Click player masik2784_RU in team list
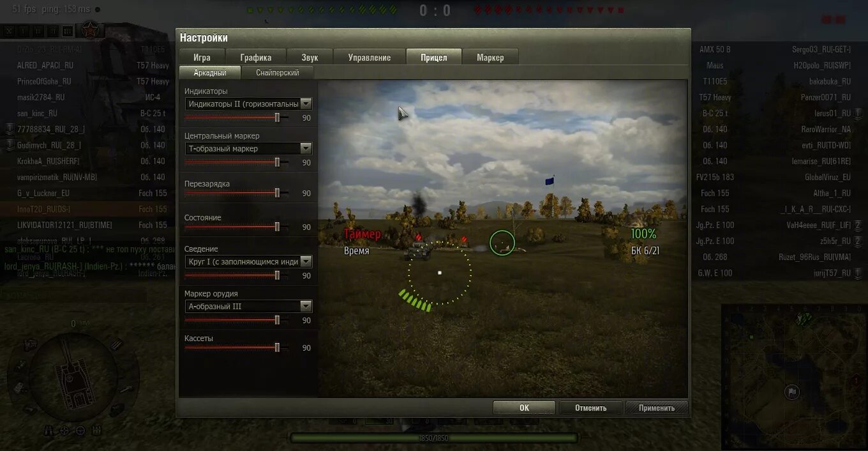This screenshot has height=451, width=868. coord(41,97)
